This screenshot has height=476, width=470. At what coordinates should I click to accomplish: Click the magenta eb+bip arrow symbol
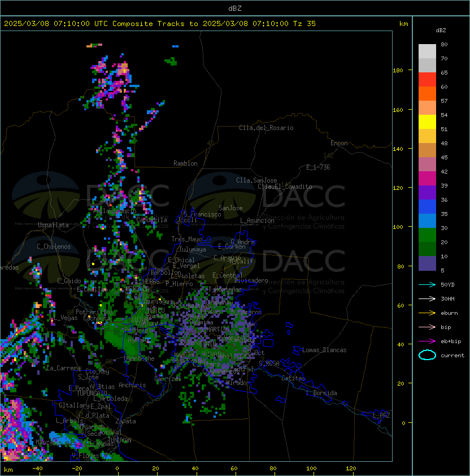coord(427,341)
